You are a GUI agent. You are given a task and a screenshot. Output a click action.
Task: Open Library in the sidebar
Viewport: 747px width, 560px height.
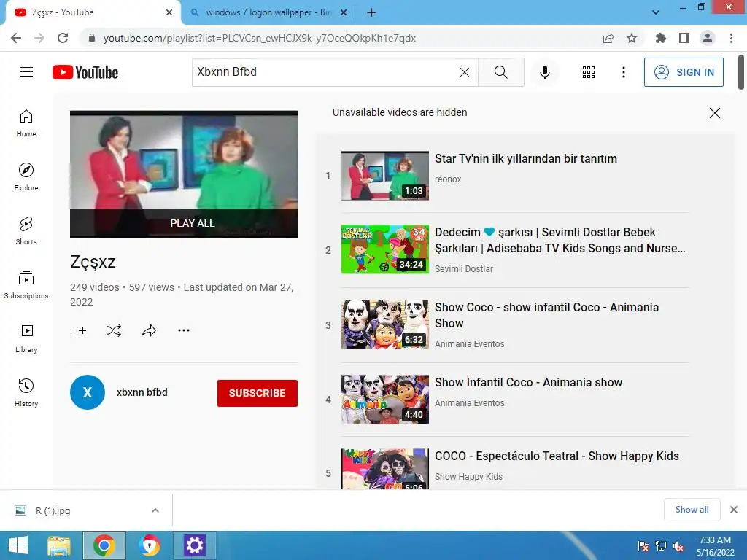(26, 338)
